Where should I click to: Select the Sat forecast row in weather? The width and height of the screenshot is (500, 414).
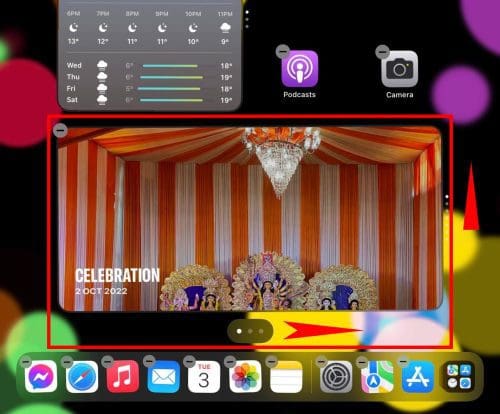point(149,100)
